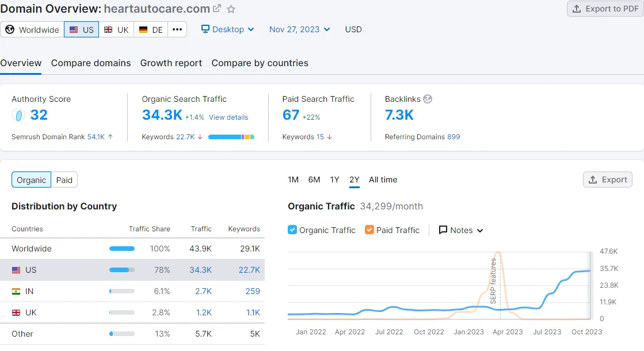Open the Desktop device dropdown

point(227,29)
